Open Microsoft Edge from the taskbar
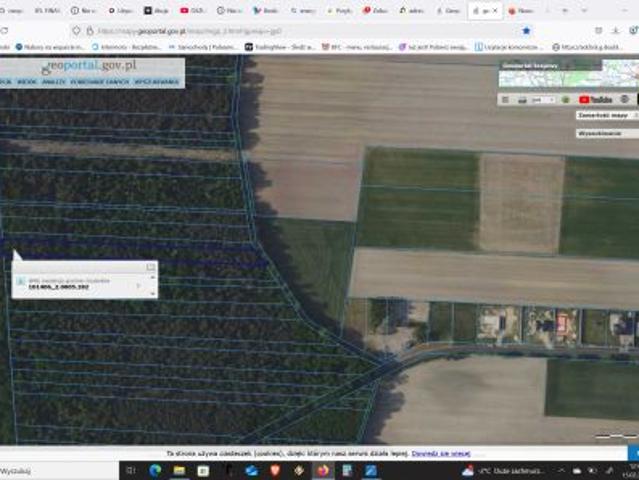639x480 pixels. pyautogui.click(x=155, y=470)
